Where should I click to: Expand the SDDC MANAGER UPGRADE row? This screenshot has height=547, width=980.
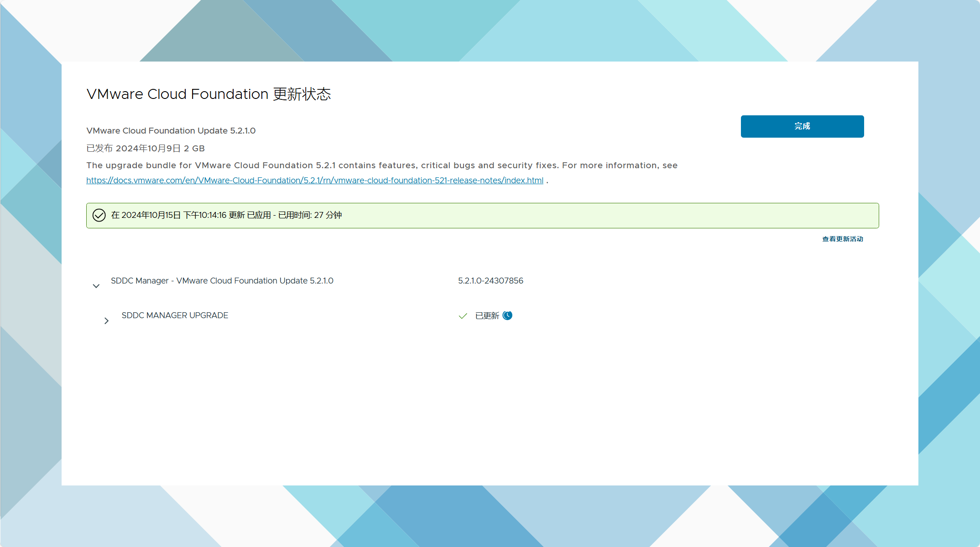point(106,321)
